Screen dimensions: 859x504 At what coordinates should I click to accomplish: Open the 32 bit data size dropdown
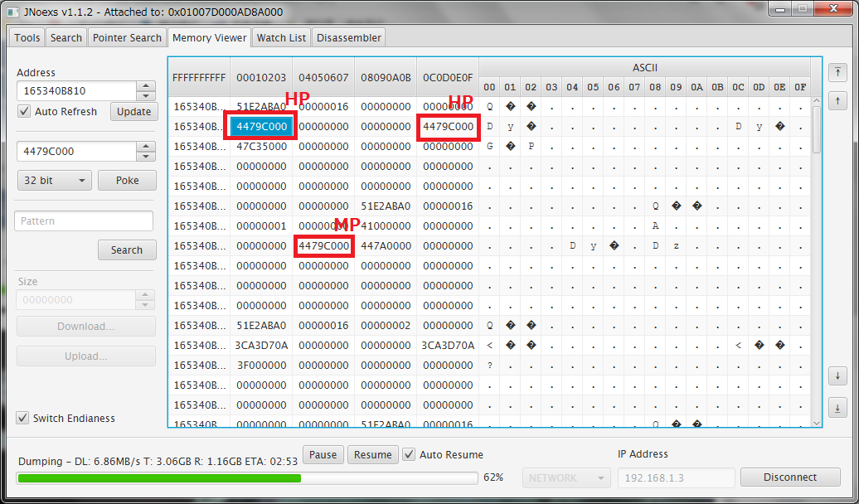click(54, 180)
